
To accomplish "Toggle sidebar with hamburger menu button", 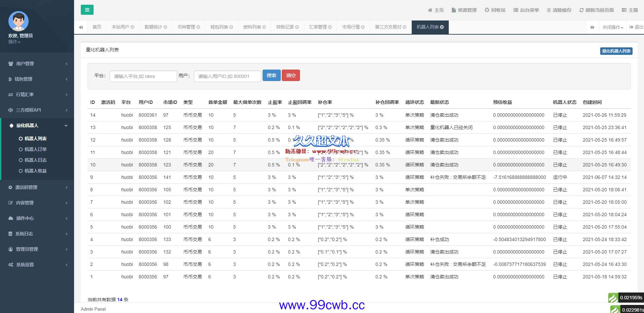I will pos(87,10).
